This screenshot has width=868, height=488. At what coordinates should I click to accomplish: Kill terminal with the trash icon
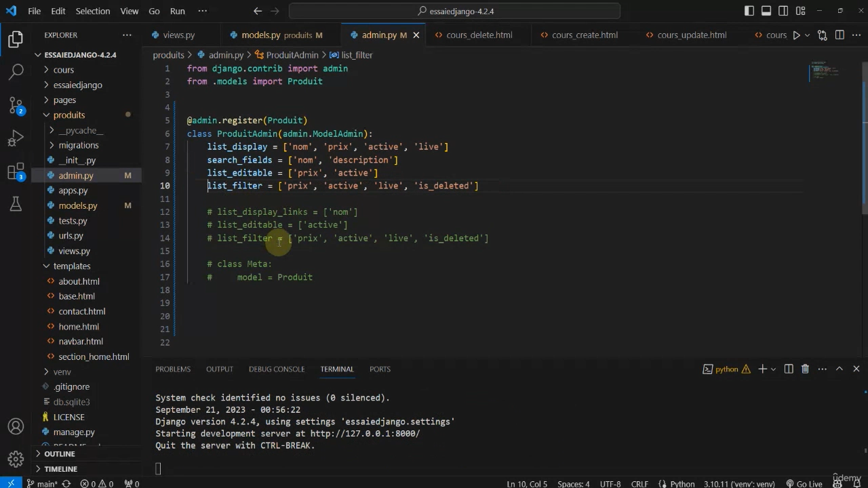coord(805,369)
